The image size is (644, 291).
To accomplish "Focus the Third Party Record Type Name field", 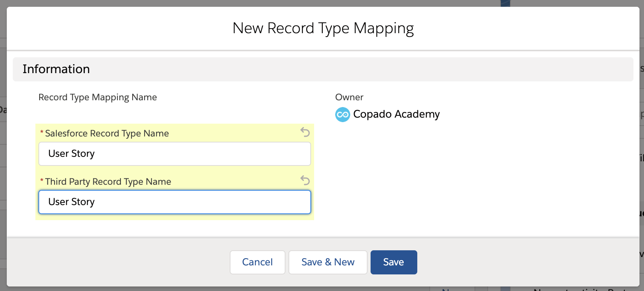I will [x=175, y=202].
